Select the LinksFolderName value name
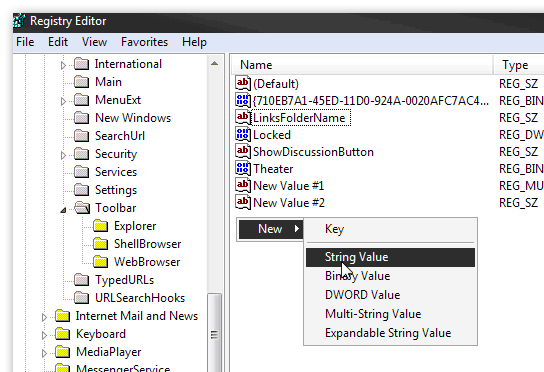544x372 pixels. 299,118
